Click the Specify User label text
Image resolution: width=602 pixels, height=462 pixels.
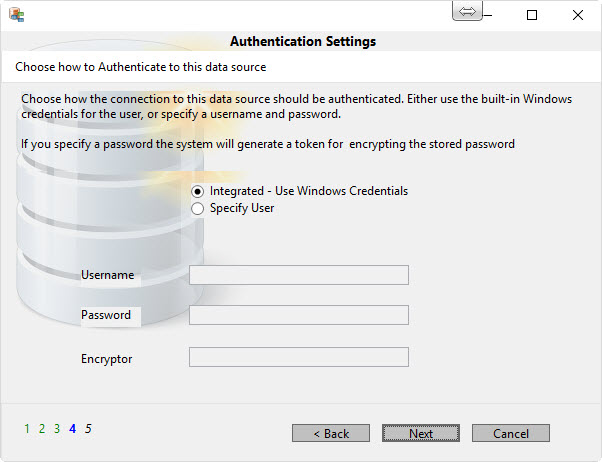pos(242,208)
